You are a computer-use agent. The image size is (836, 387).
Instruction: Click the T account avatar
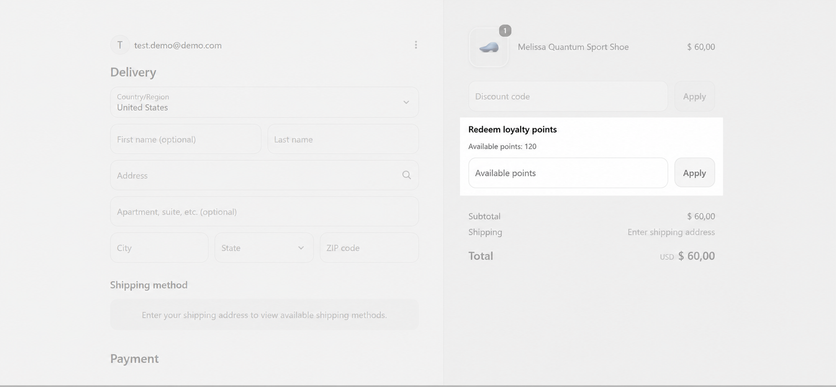pos(120,45)
